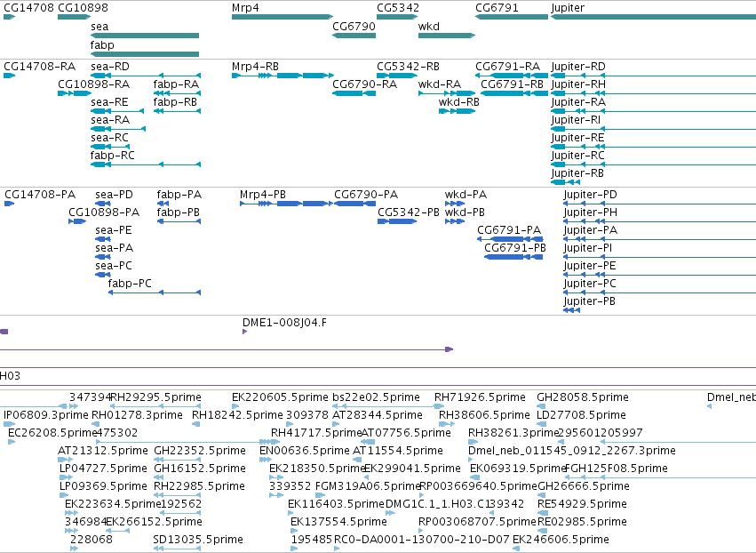Viewport: 756px width, 553px height.
Task: Click the wkd gene feature
Action: [447, 36]
